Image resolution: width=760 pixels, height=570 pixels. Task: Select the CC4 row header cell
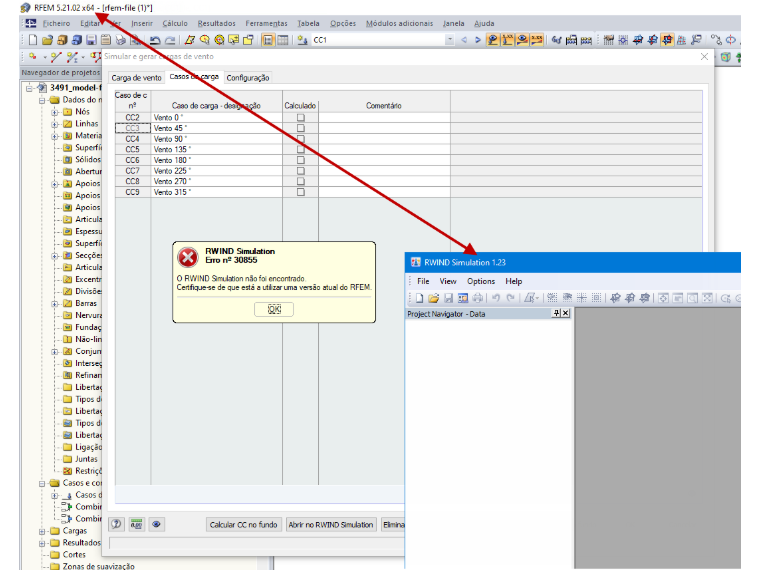[132, 139]
